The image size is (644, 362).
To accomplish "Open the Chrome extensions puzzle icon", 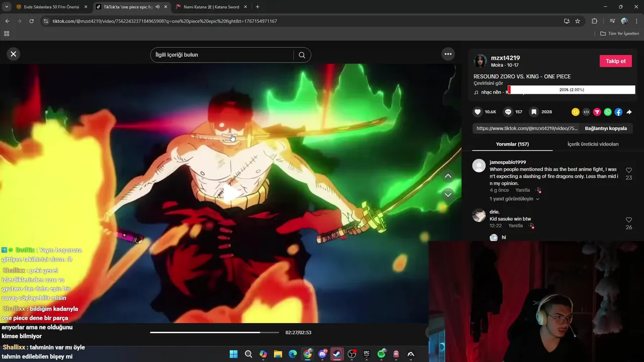I will (595, 21).
